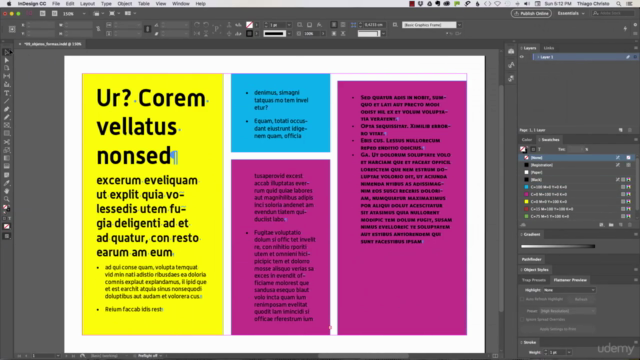Click the macOS Spotlight search icon
Viewport: 640px width, 360px height.
[619, 4]
